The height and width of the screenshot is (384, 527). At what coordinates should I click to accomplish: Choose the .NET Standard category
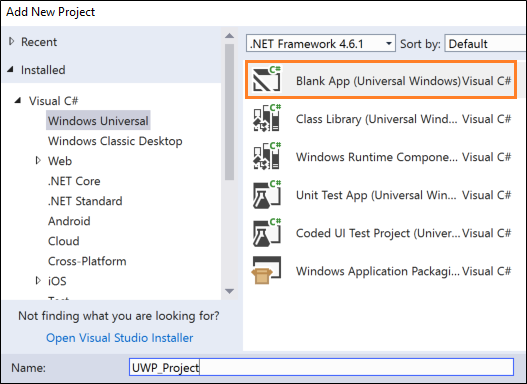[85, 201]
